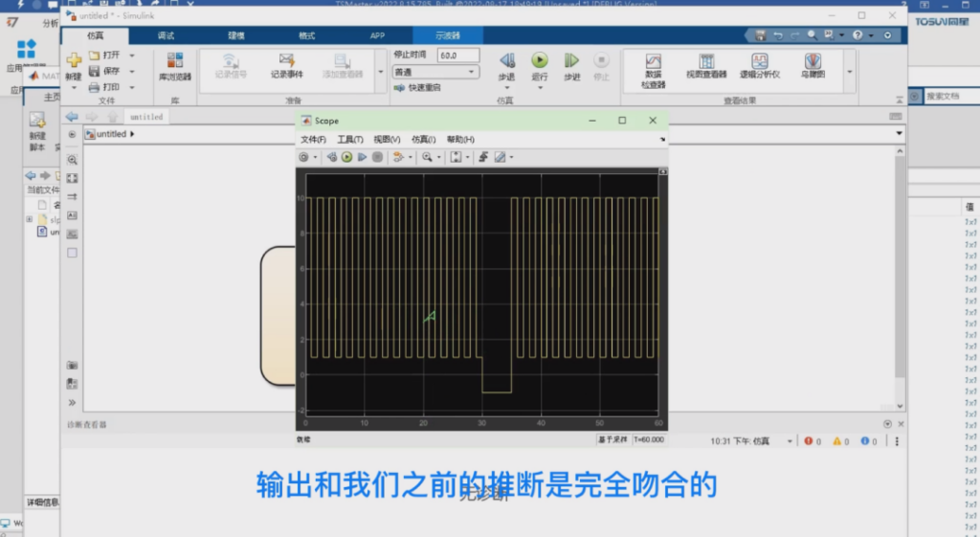Open the 库浏览器 Library Browser
The height and width of the screenshot is (537, 980).
coord(174,65)
